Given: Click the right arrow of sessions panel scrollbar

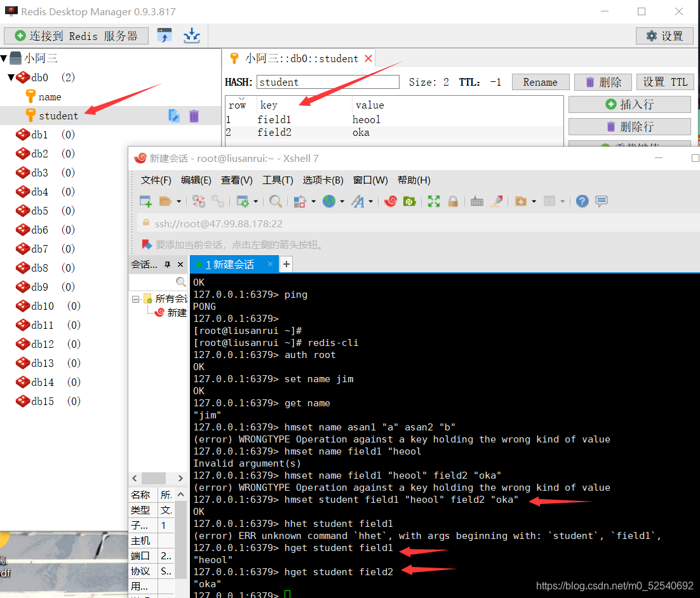Looking at the screenshot, I should [x=180, y=479].
